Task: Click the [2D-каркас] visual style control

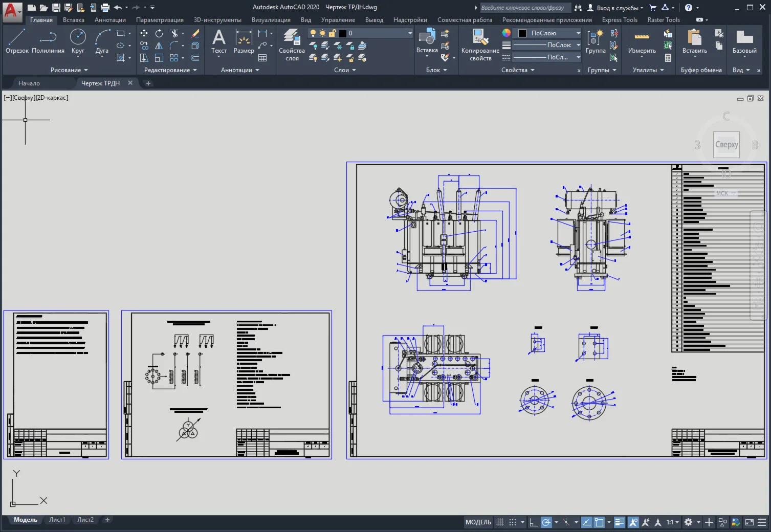Action: click(52, 98)
